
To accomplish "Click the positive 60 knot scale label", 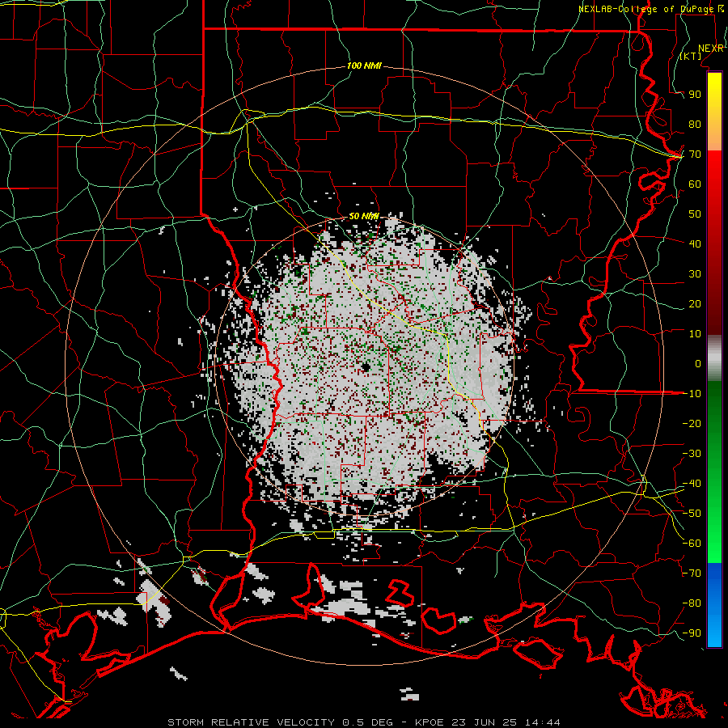I will (695, 184).
